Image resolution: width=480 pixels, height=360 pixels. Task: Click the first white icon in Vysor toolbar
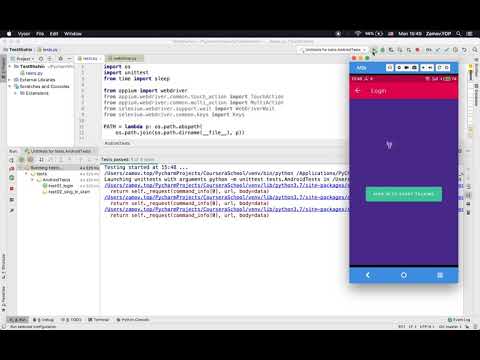(x=390, y=68)
